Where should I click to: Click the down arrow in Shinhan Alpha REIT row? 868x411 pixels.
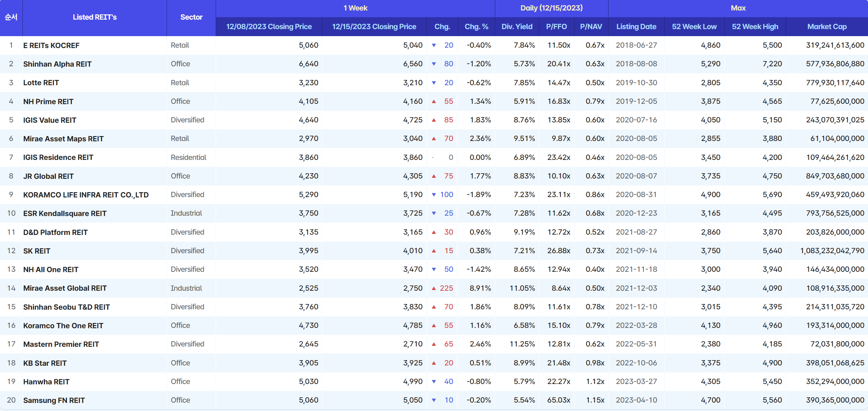434,64
